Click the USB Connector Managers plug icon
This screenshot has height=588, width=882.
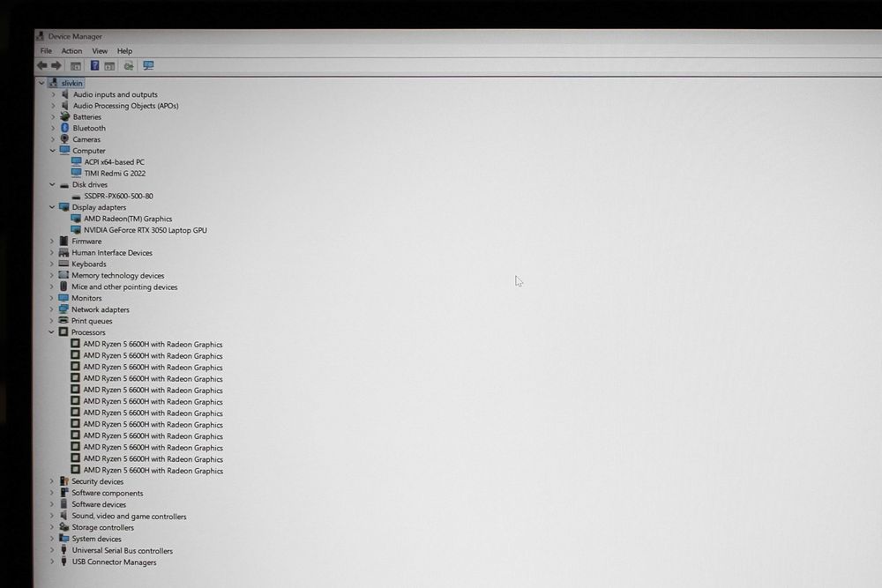[64, 562]
